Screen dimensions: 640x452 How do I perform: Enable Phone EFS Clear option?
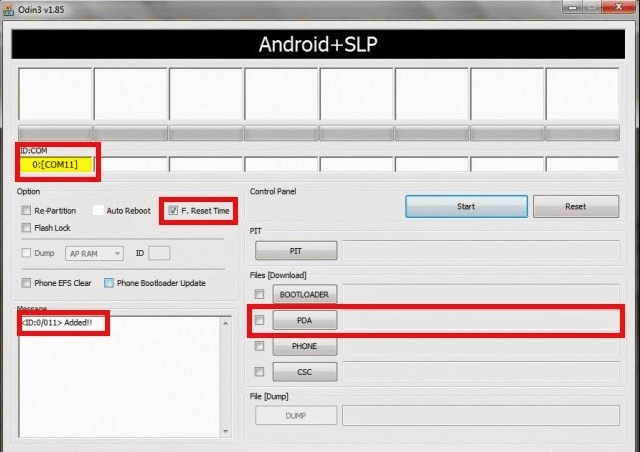(26, 283)
